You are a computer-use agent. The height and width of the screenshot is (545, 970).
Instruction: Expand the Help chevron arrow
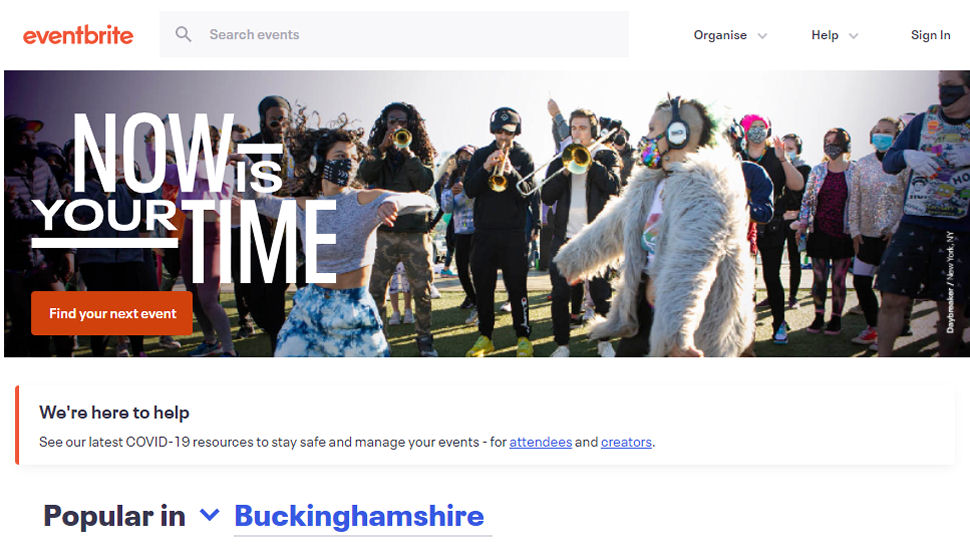coord(854,36)
